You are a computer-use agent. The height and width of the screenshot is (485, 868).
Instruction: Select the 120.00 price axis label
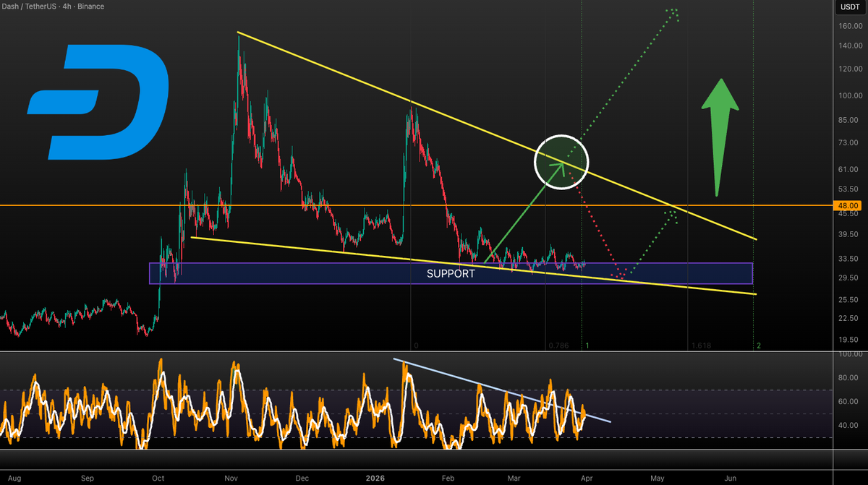pos(849,69)
